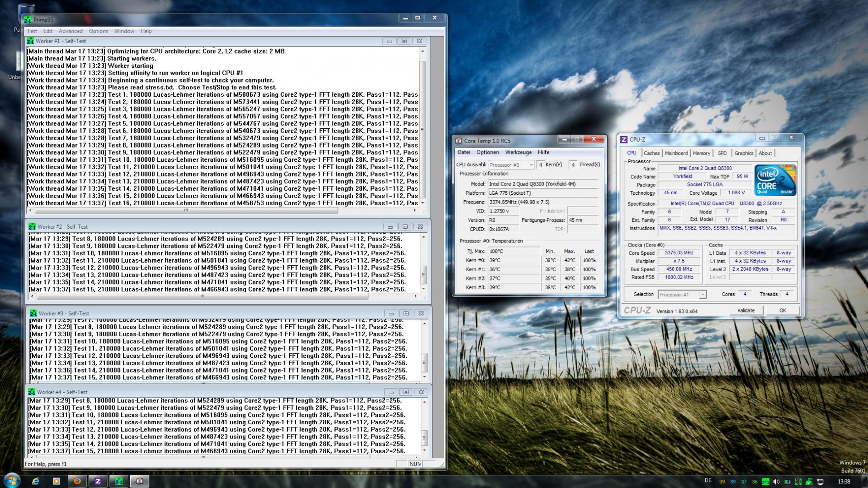Open the Options menu in Prime95

coord(99,31)
